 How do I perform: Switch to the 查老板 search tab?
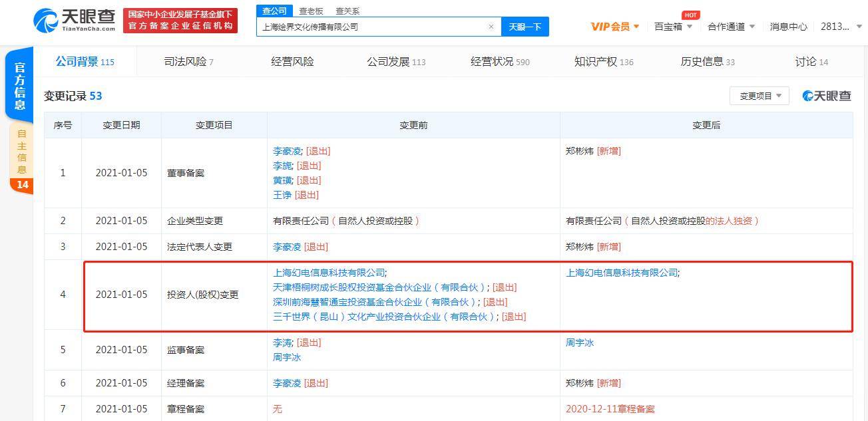coord(311,11)
